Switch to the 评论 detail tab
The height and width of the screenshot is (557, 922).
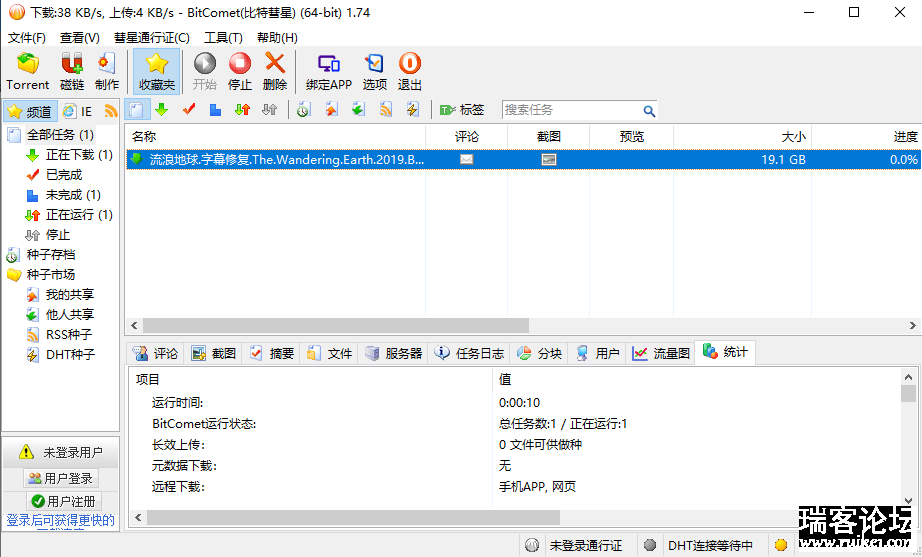pos(156,353)
